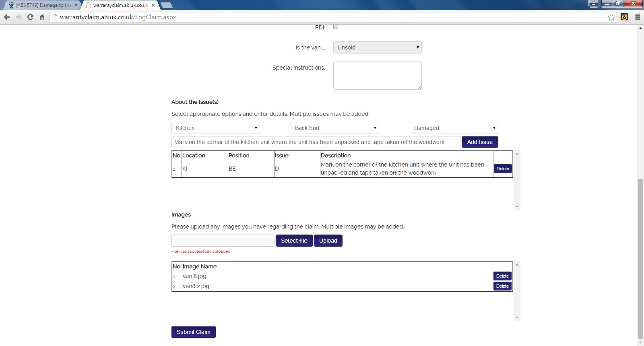The image size is (644, 346).
Task: Click the 'van8 2.jpg' image name
Action: click(196, 286)
